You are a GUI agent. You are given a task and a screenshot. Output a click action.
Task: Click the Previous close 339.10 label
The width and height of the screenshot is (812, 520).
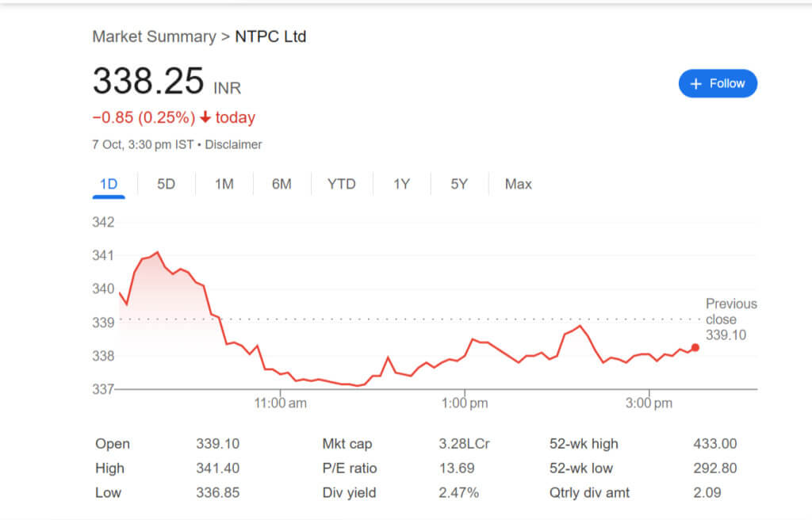730,319
